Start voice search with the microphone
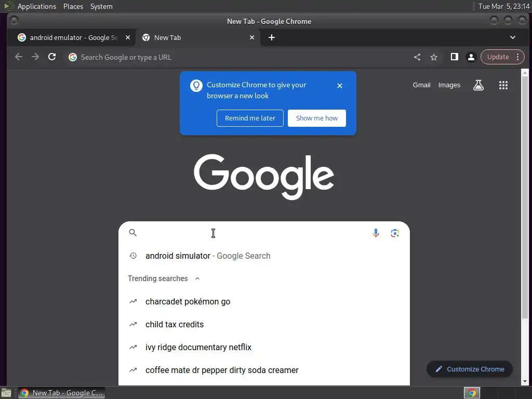 [x=376, y=233]
